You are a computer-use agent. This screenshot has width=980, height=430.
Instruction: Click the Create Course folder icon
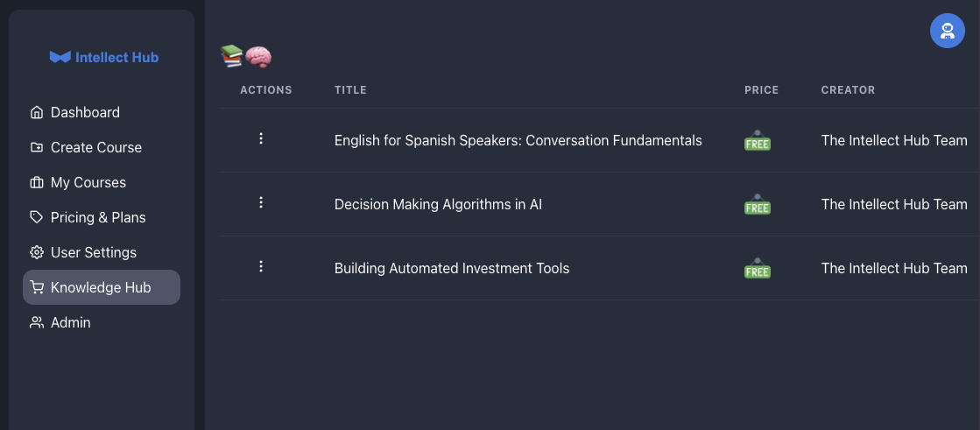[x=37, y=147]
